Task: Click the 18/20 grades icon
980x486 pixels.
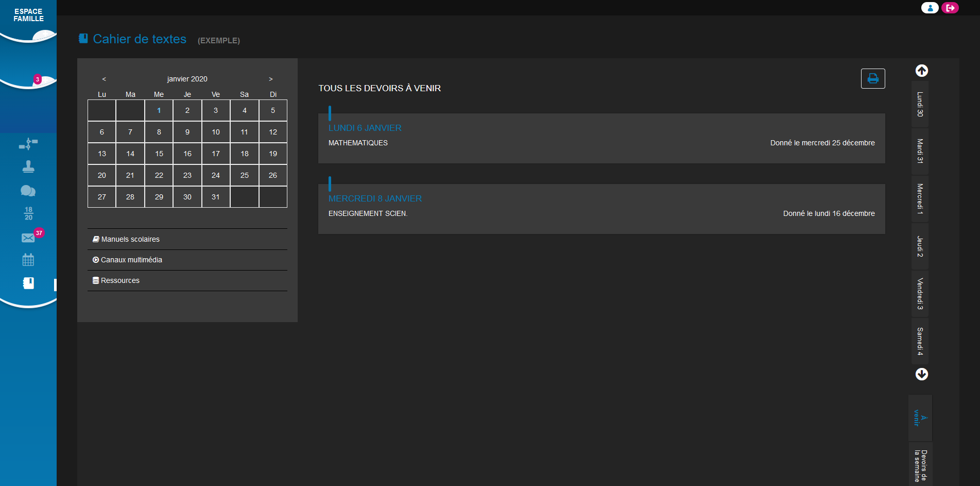Action: (28, 213)
